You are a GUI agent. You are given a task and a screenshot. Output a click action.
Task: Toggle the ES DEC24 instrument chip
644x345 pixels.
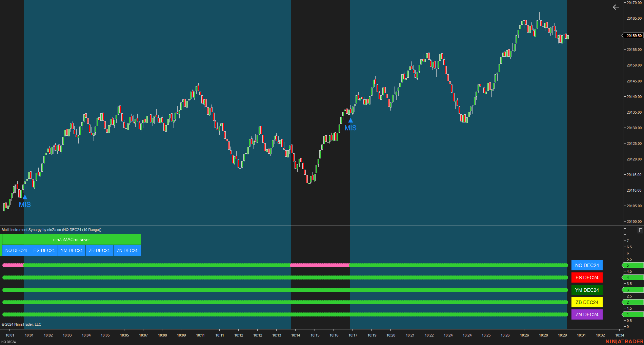(44, 250)
